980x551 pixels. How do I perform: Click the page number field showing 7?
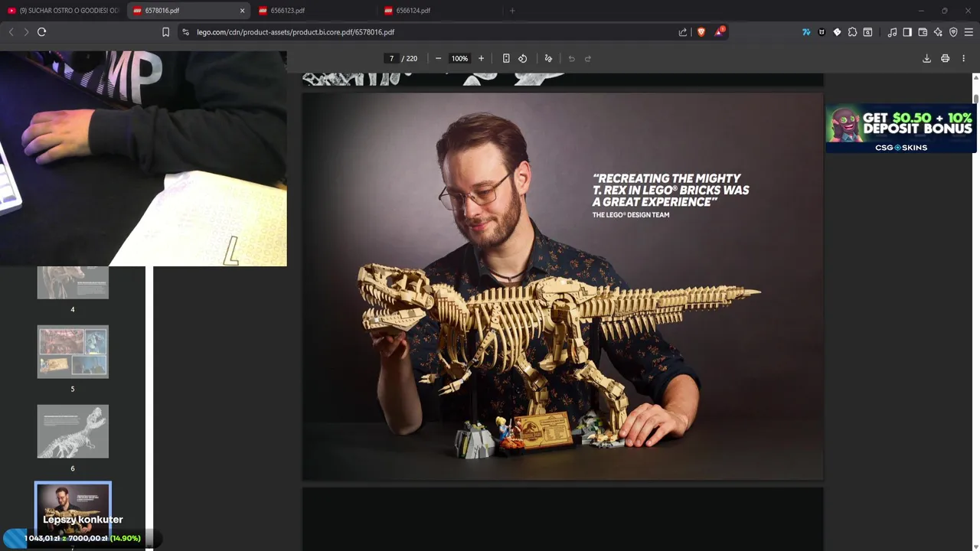[391, 59]
